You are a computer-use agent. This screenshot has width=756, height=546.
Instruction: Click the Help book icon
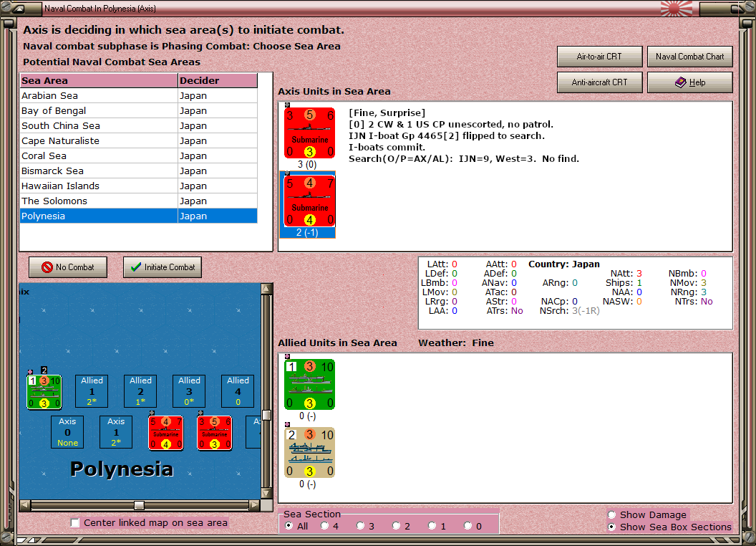[x=680, y=82]
